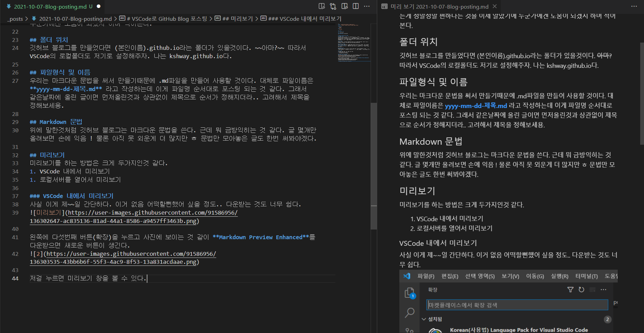Image resolution: width=644 pixels, height=333 pixels.
Task: Click unsaved dot on Blog-posting.md tab
Action: pos(99,6)
